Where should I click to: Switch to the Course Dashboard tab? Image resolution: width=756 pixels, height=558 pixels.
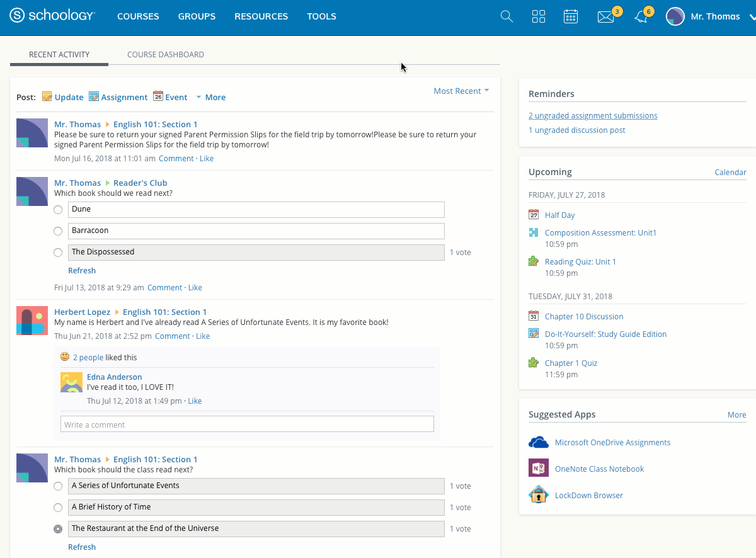tap(166, 55)
